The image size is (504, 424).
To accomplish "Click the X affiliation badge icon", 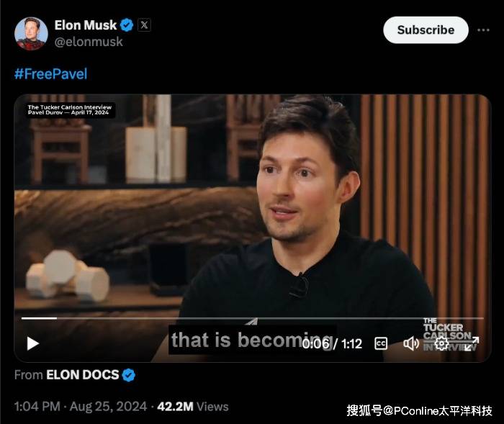I will 144,25.
